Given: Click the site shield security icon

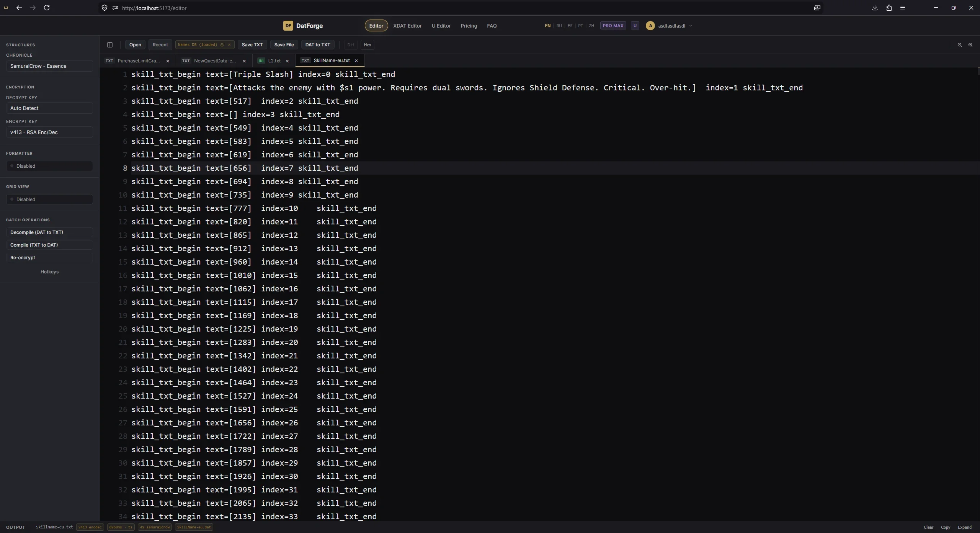Looking at the screenshot, I should [105, 8].
